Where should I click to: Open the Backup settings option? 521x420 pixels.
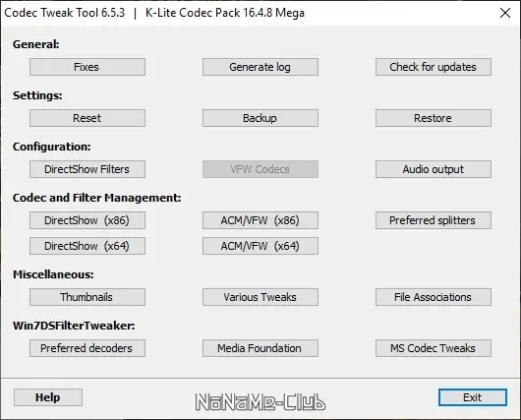point(260,118)
